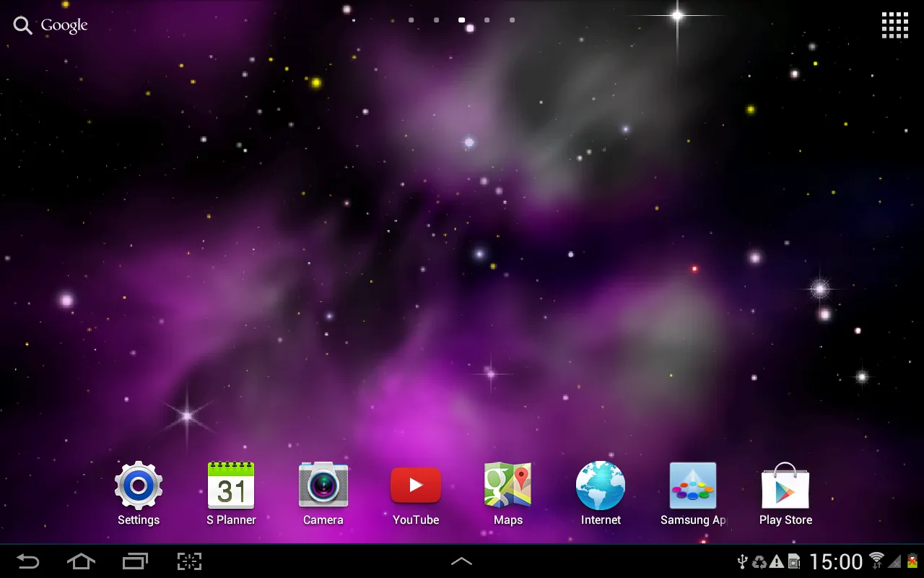Tap the Back navigation button

[28, 561]
